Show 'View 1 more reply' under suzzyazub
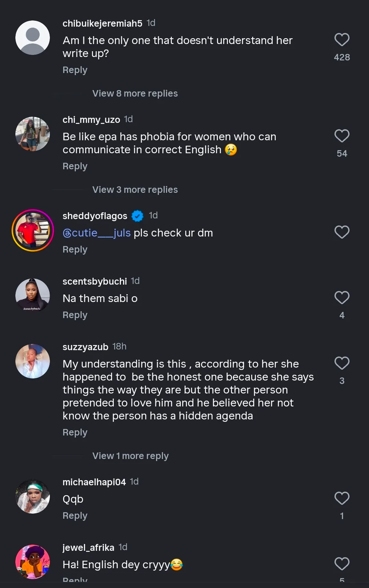 (130, 456)
